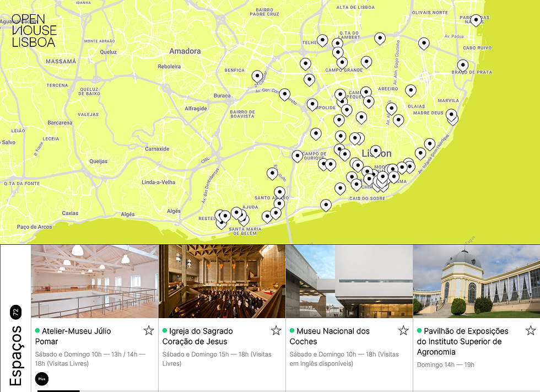This screenshot has height=392, width=540.
Task: Click the pin right of the Campo Grande label
Action: click(366, 62)
